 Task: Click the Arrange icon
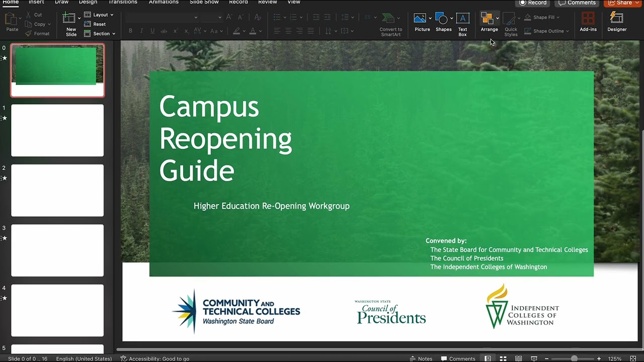(x=487, y=19)
